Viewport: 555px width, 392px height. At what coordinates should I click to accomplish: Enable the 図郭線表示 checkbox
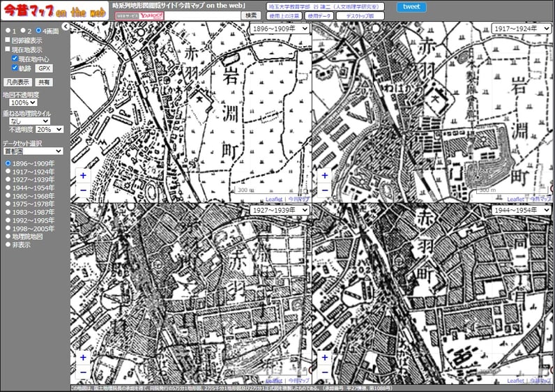click(x=7, y=40)
